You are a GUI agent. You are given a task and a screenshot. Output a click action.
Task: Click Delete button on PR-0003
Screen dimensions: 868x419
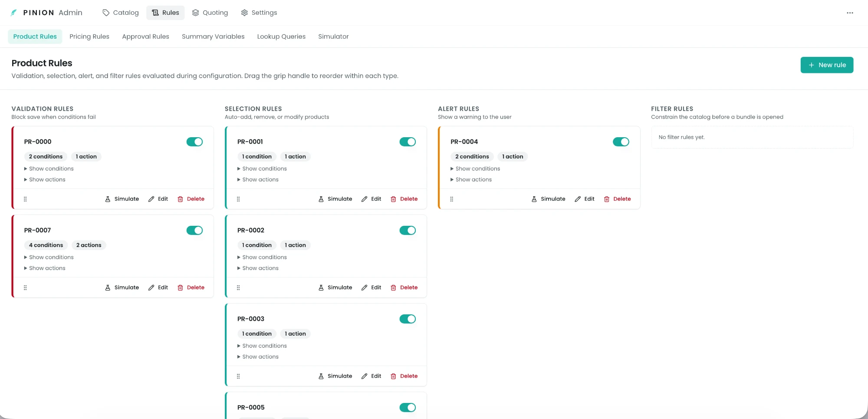point(404,376)
